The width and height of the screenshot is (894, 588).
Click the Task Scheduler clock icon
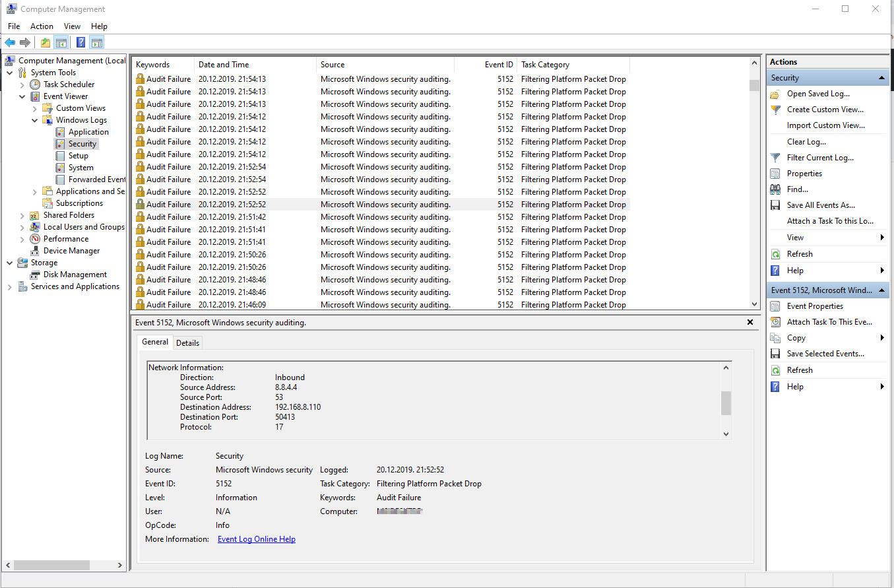[x=35, y=84]
